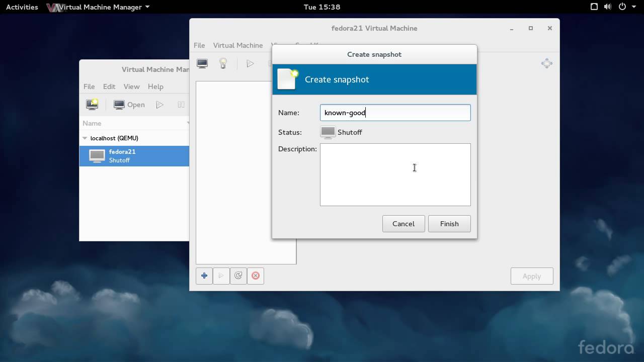This screenshot has width=644, height=362.
Task: Open the Help menu in manager window
Action: pyautogui.click(x=155, y=86)
